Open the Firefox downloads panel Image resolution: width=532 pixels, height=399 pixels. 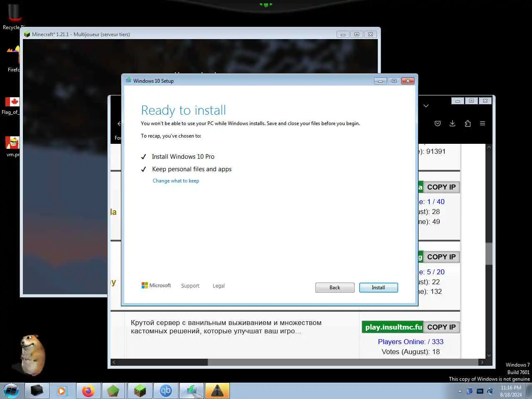point(453,123)
